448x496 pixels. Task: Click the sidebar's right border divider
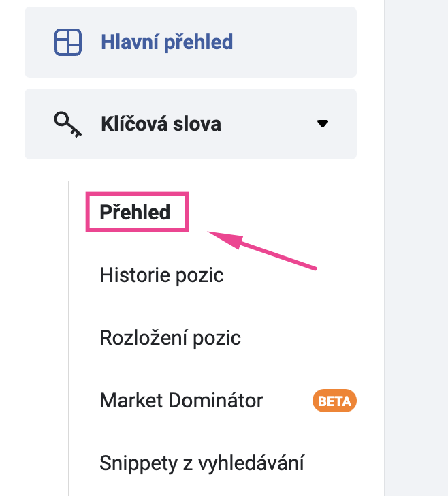coord(385,248)
